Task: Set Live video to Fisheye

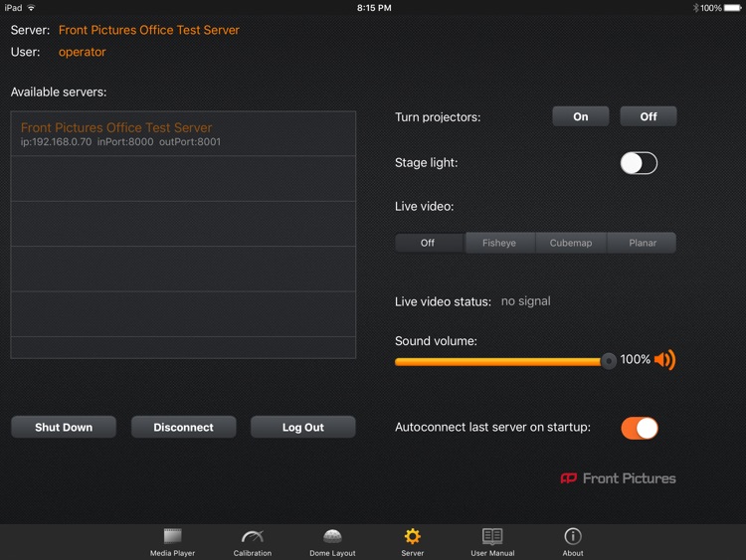Action: coord(499,243)
